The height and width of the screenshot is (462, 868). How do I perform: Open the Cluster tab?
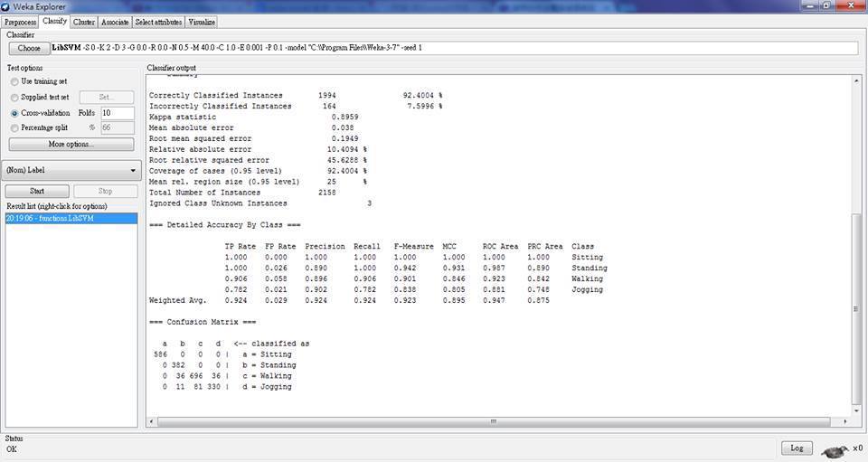83,22
